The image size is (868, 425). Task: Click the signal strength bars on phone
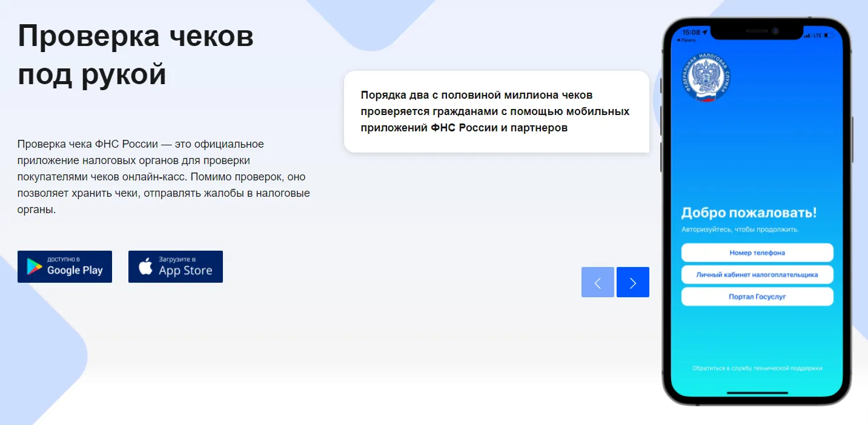coord(807,36)
